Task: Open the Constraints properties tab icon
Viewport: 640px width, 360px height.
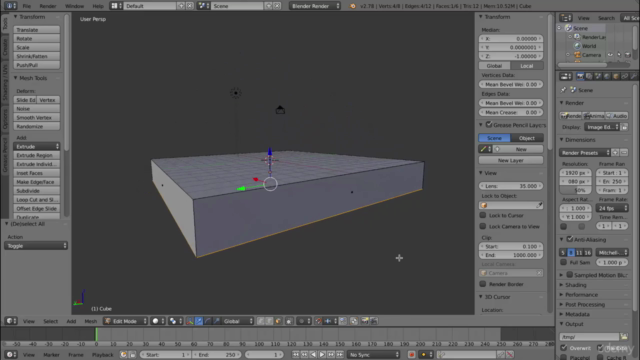Action: point(625,76)
